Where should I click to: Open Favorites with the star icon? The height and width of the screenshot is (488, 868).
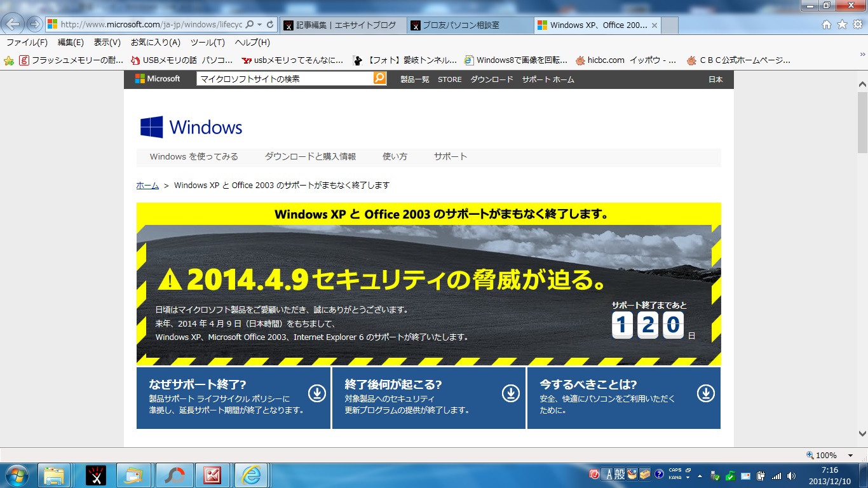pyautogui.click(x=842, y=25)
